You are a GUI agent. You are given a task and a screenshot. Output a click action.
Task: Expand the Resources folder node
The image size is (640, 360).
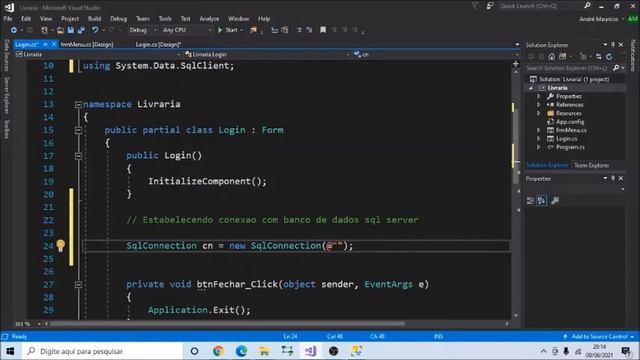click(x=539, y=113)
